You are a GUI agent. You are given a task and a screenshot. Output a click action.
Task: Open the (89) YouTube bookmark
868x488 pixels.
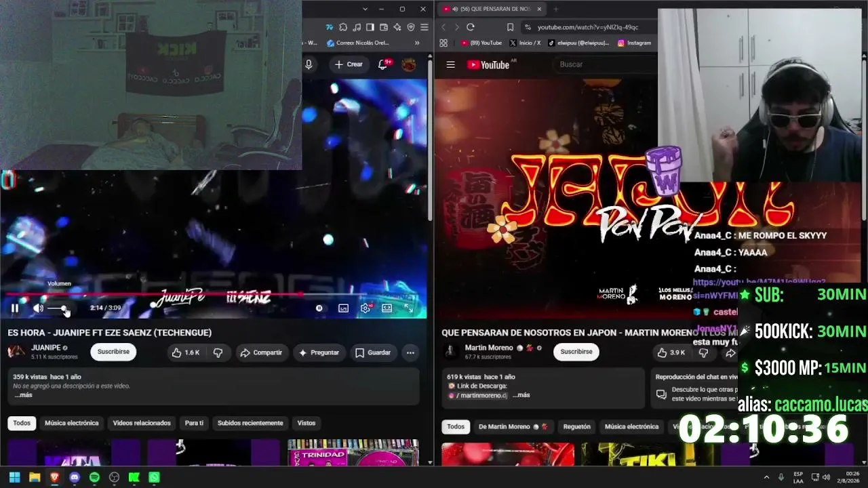481,43
